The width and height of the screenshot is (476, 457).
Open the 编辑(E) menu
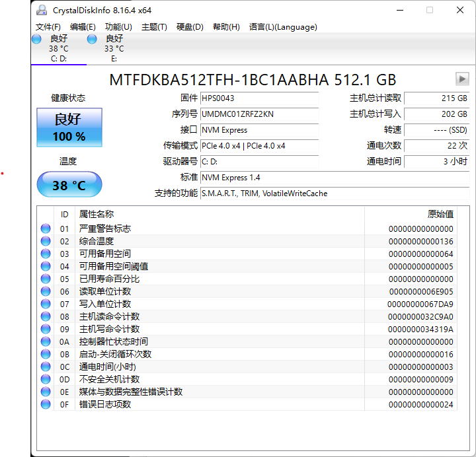[83, 27]
